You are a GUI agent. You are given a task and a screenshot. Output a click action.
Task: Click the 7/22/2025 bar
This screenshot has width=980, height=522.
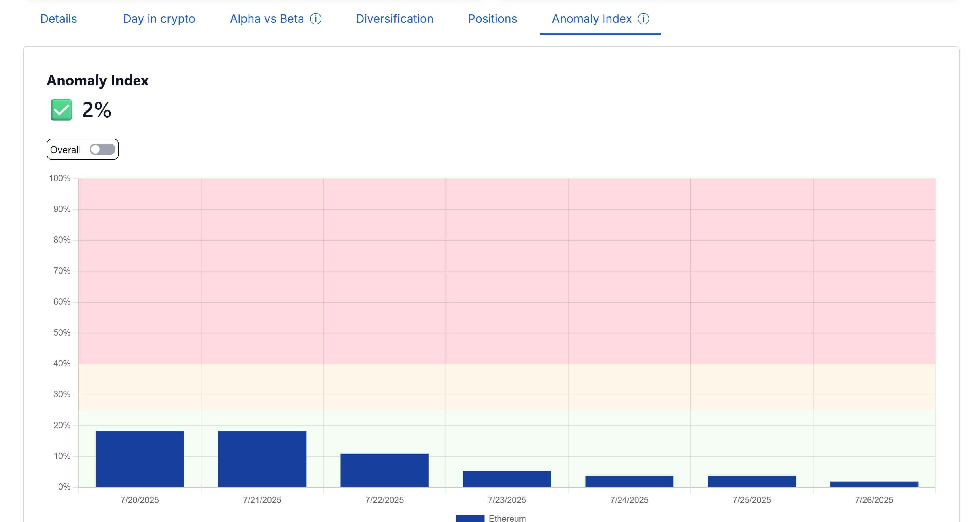coord(384,470)
